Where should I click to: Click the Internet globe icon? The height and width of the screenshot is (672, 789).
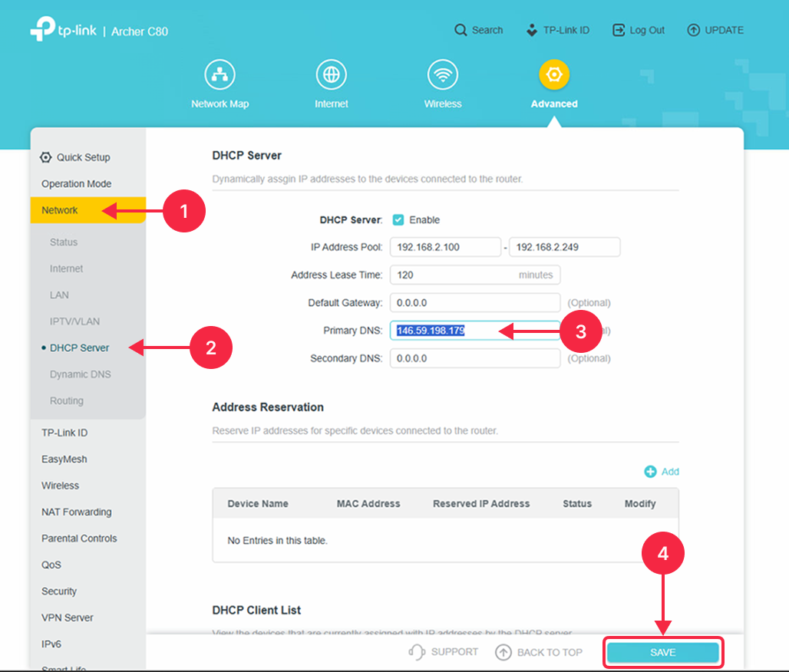pyautogui.click(x=331, y=75)
